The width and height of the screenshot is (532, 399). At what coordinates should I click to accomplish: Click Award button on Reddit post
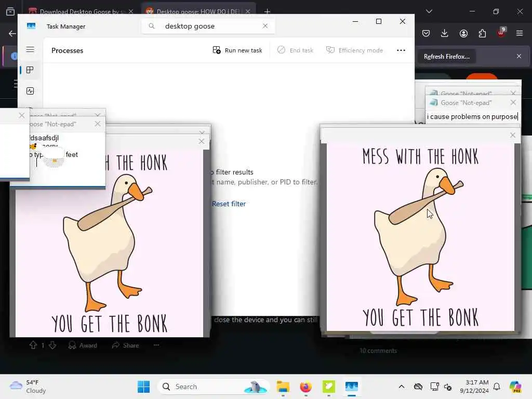pyautogui.click(x=83, y=345)
